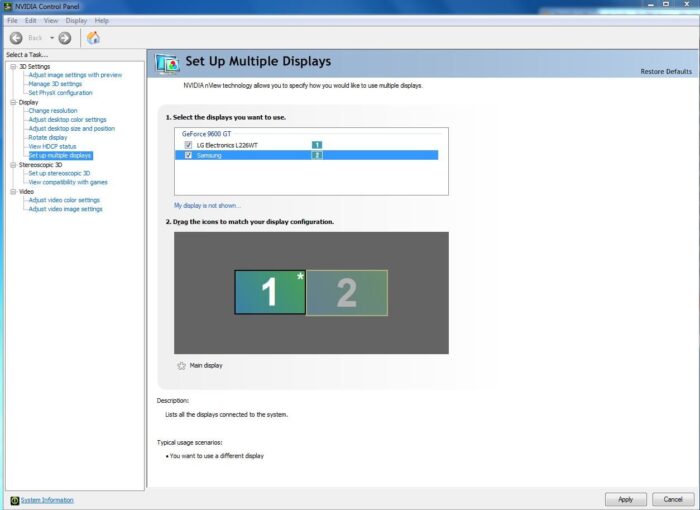Collapse the Stereoscopic 3D tree node
The height and width of the screenshot is (510, 700).
pos(13,165)
